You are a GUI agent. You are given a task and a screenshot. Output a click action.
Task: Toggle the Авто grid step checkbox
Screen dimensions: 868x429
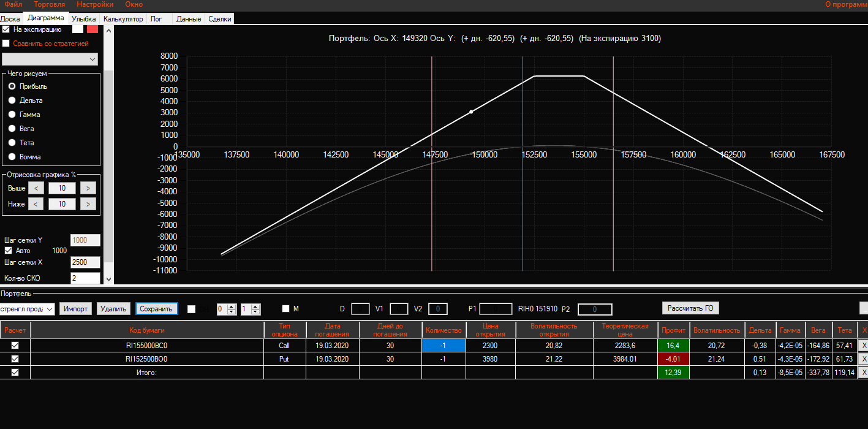point(8,251)
